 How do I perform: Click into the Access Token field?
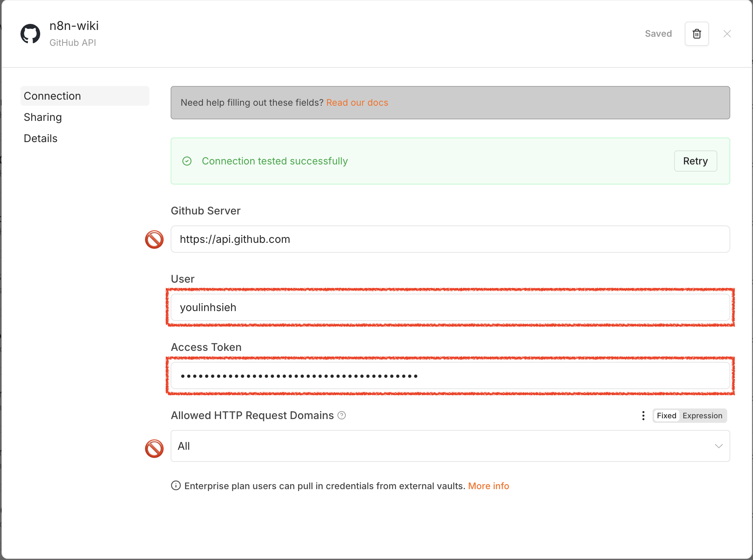point(450,375)
